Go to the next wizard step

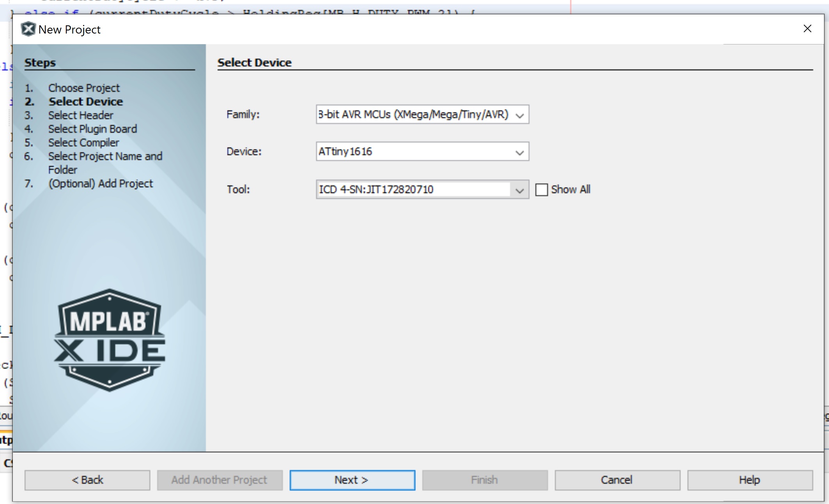pyautogui.click(x=352, y=480)
